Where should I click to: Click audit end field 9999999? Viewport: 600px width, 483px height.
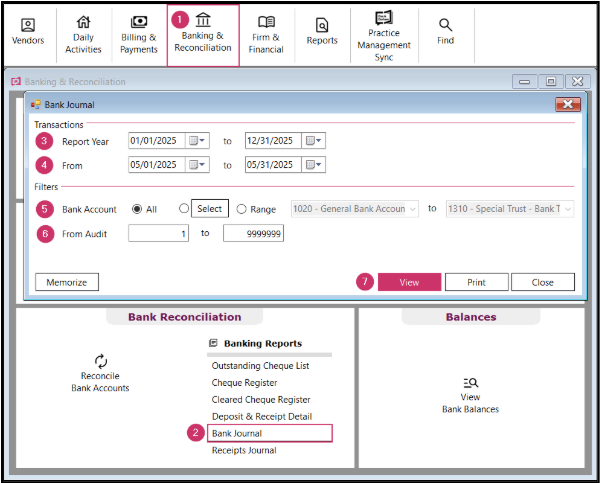pos(253,233)
